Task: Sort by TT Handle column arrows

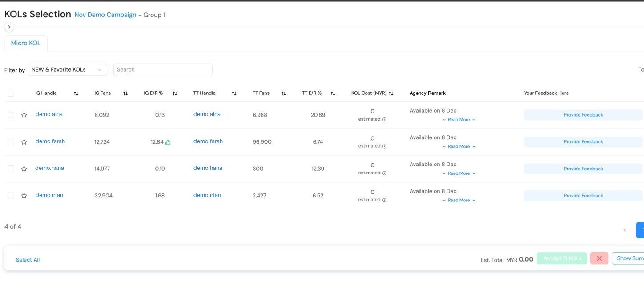Action: [x=234, y=93]
